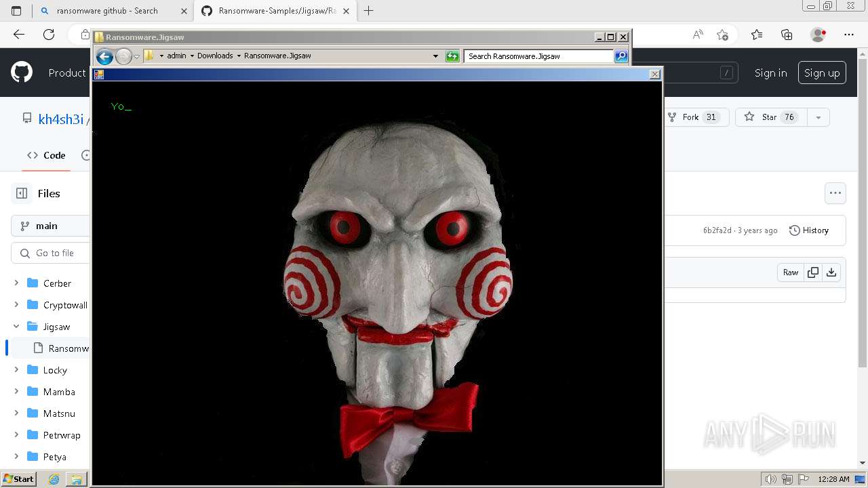This screenshot has width=868, height=488.
Task: Refresh the Edge browser page
Action: point(49,35)
